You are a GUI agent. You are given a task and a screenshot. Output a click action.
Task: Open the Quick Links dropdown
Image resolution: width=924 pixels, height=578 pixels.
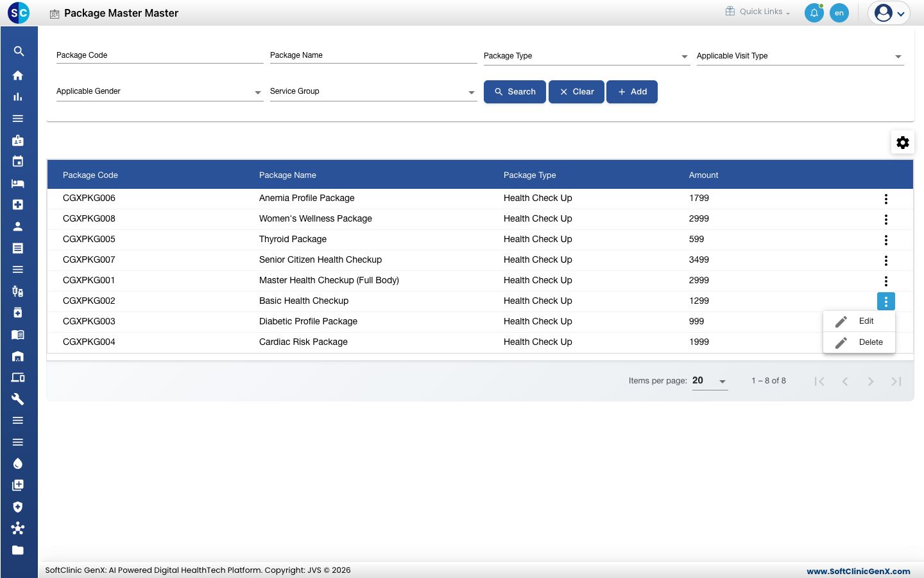pos(758,12)
